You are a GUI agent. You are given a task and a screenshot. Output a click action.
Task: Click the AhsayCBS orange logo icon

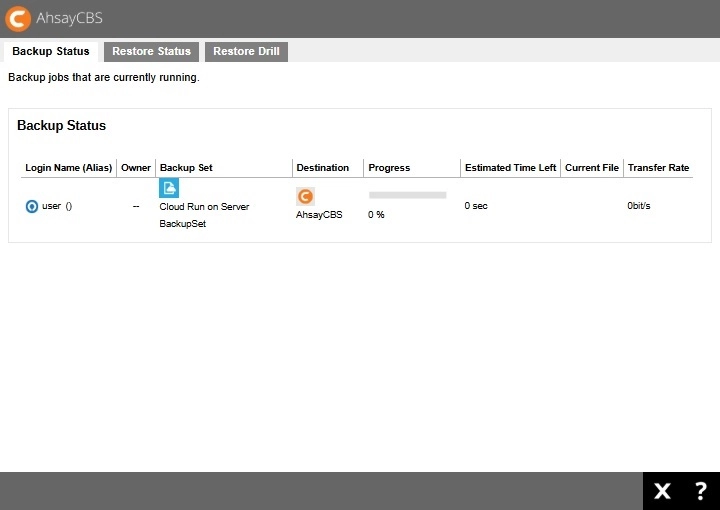[18, 19]
